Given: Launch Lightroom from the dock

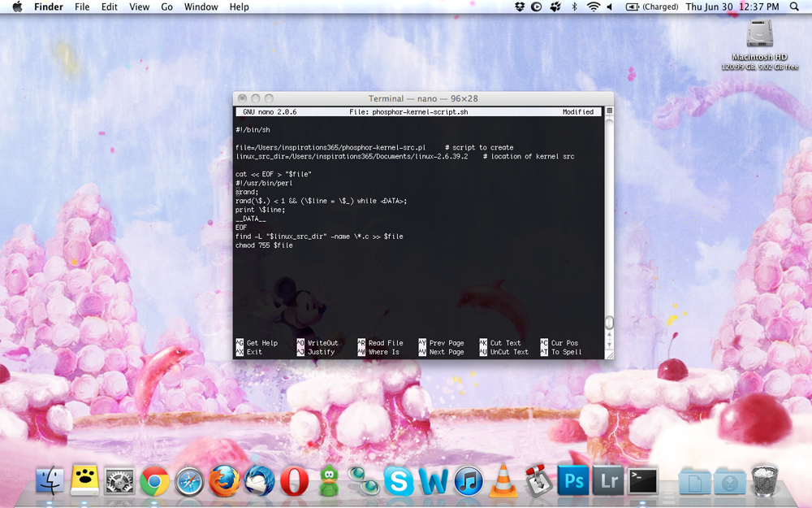Looking at the screenshot, I should (608, 480).
